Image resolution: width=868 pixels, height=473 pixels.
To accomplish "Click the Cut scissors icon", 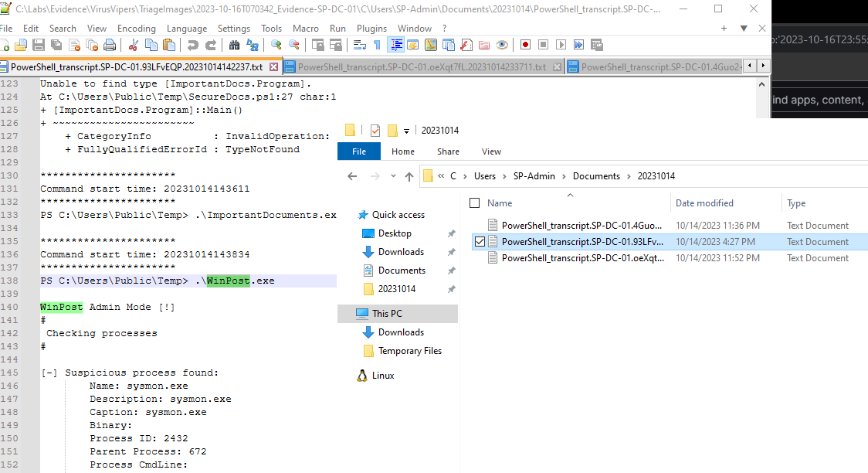I will coord(133,45).
